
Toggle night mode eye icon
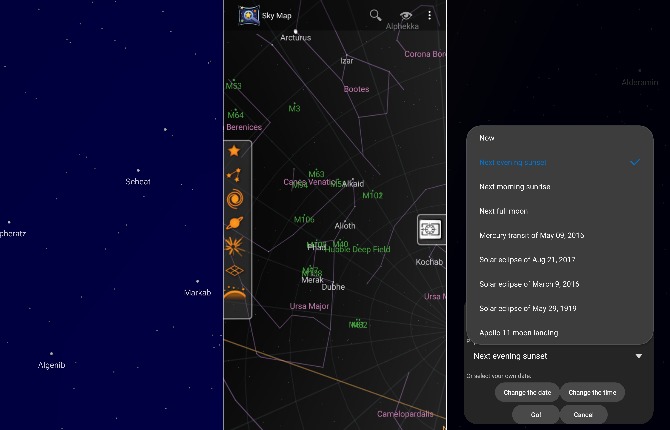click(x=406, y=15)
